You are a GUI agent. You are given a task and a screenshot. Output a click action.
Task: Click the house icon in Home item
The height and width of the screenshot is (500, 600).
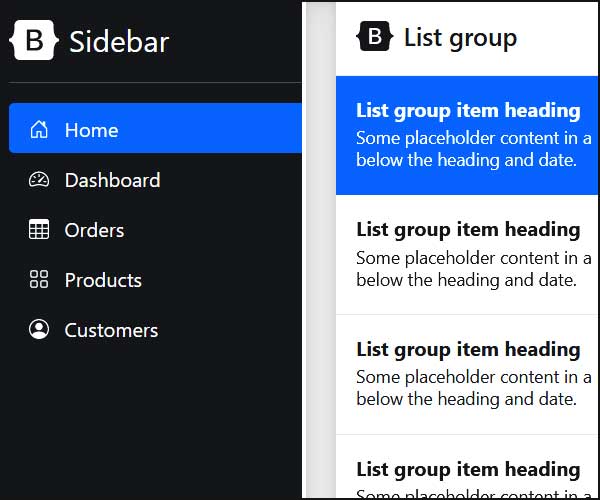click(39, 129)
